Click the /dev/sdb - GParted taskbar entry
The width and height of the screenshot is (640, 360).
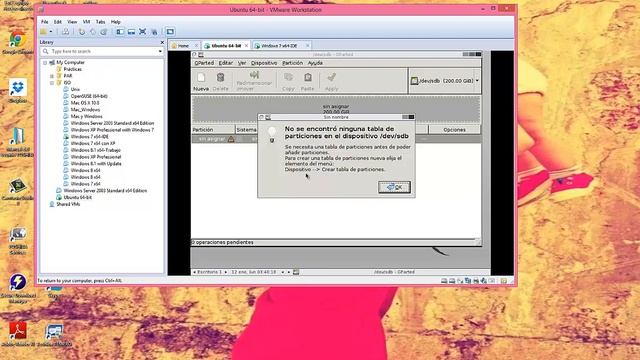pyautogui.click(x=394, y=272)
